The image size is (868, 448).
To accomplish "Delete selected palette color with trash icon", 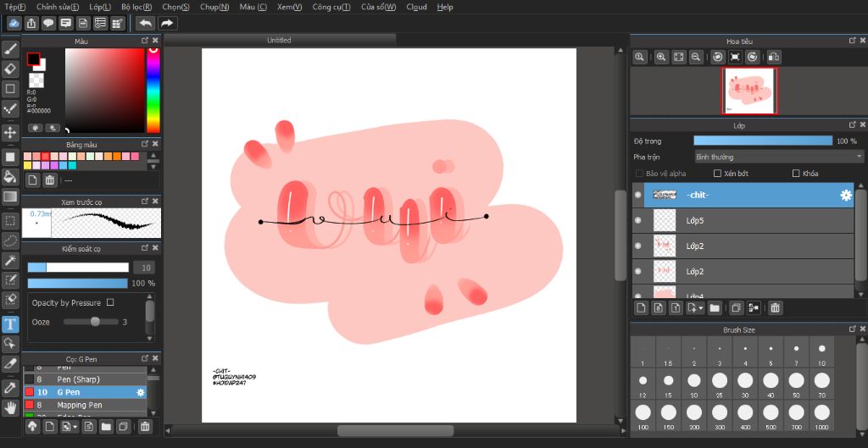I will [x=50, y=180].
